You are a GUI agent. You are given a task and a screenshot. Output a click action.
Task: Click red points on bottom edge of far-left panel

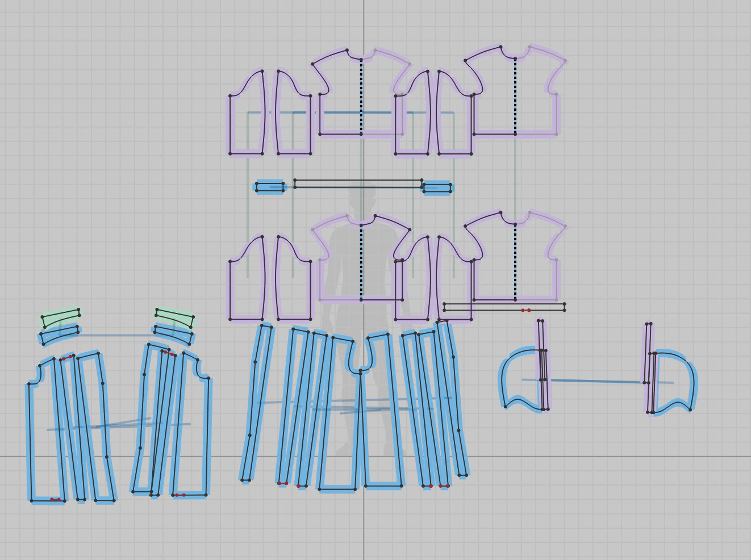pyautogui.click(x=55, y=500)
